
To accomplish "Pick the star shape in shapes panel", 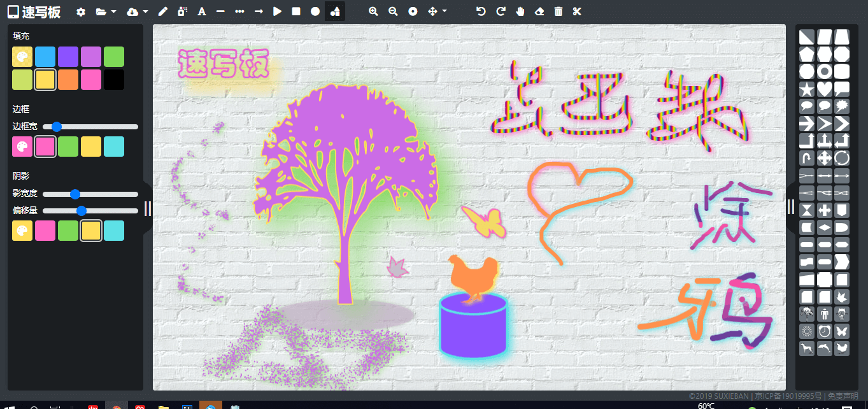I will [807, 89].
